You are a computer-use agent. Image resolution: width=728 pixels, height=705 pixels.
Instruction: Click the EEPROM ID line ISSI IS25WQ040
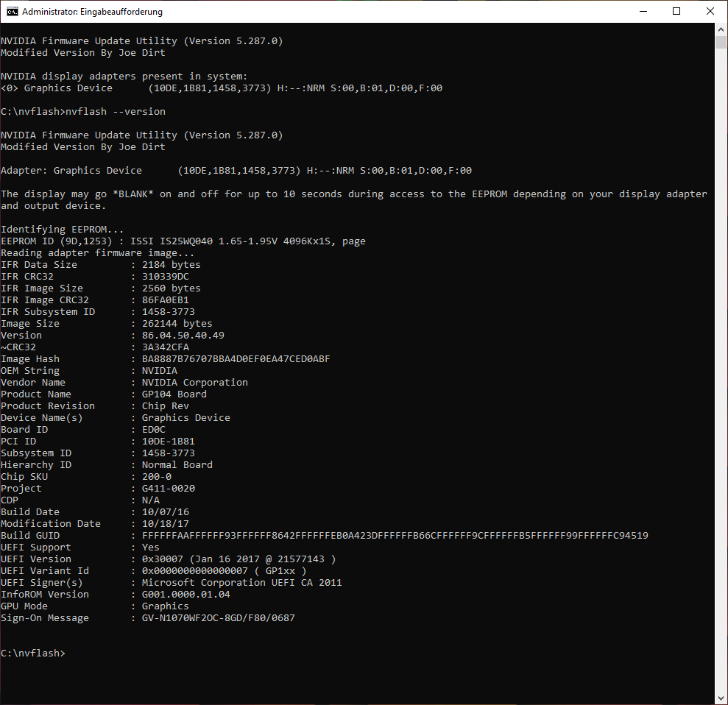point(183,241)
